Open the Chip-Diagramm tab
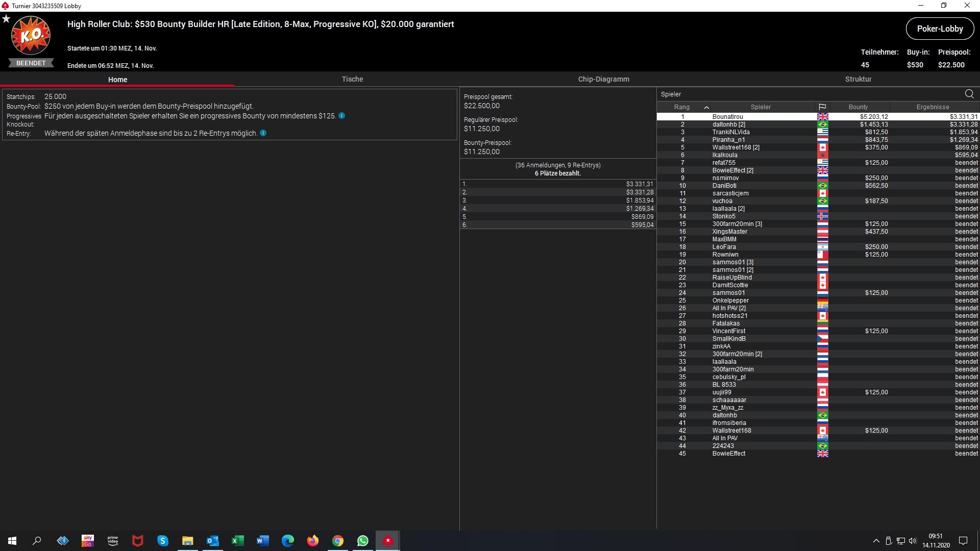The image size is (980, 551). pyautogui.click(x=603, y=79)
